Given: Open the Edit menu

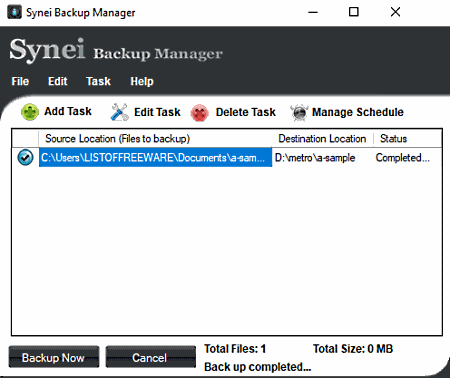Looking at the screenshot, I should coord(58,81).
